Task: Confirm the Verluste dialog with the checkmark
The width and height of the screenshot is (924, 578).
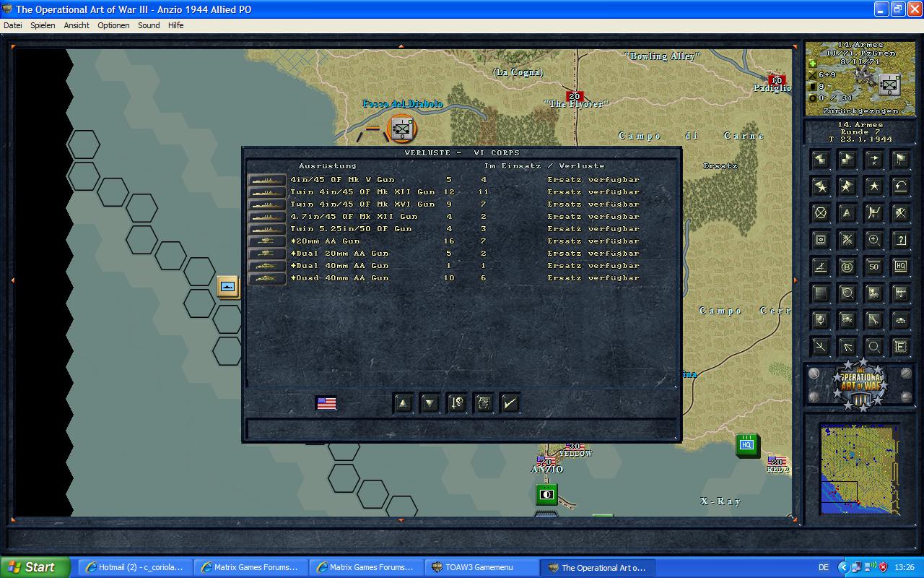Action: click(x=510, y=403)
